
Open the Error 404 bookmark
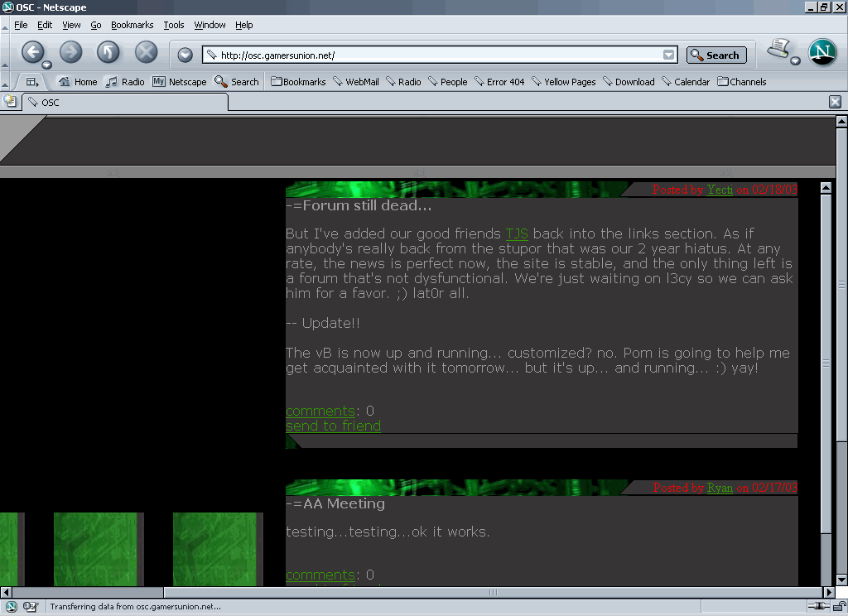(x=499, y=82)
